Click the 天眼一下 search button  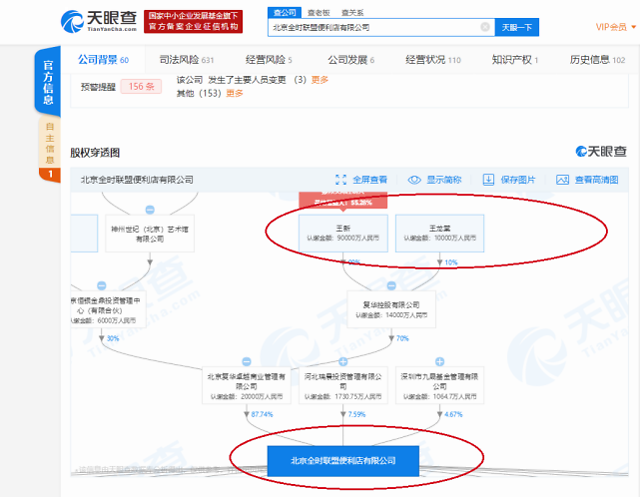pos(517,27)
